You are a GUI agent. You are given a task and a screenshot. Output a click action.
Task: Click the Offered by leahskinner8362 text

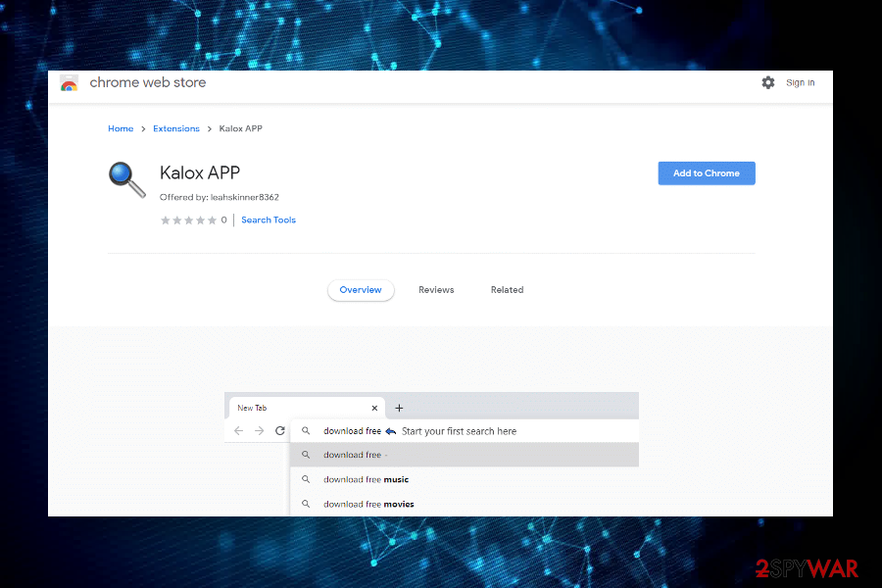220,198
